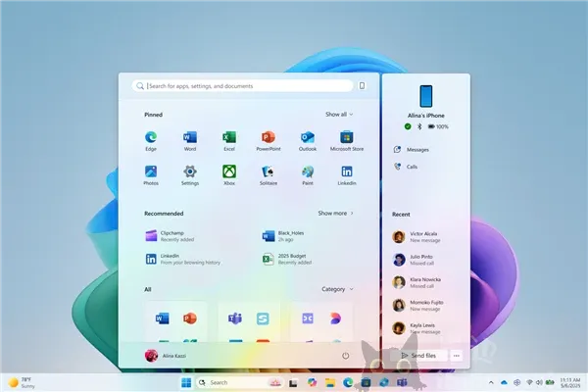Launch Copilot from the taskbar

coord(312,382)
